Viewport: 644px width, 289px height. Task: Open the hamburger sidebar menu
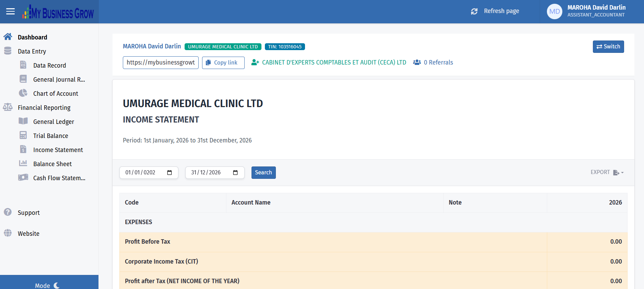[x=11, y=11]
